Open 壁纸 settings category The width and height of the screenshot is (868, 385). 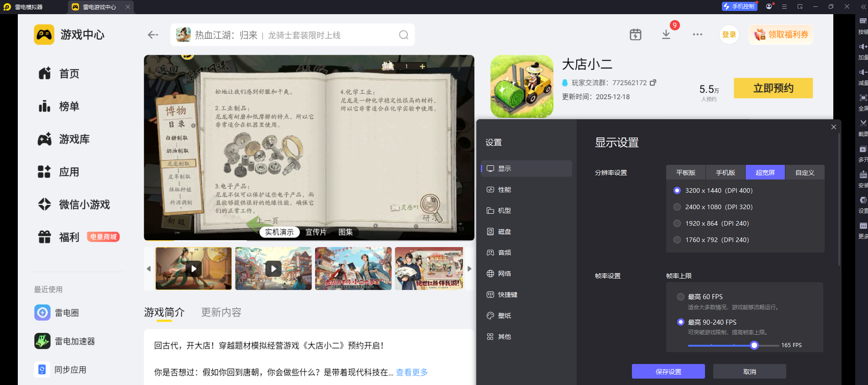click(526, 316)
